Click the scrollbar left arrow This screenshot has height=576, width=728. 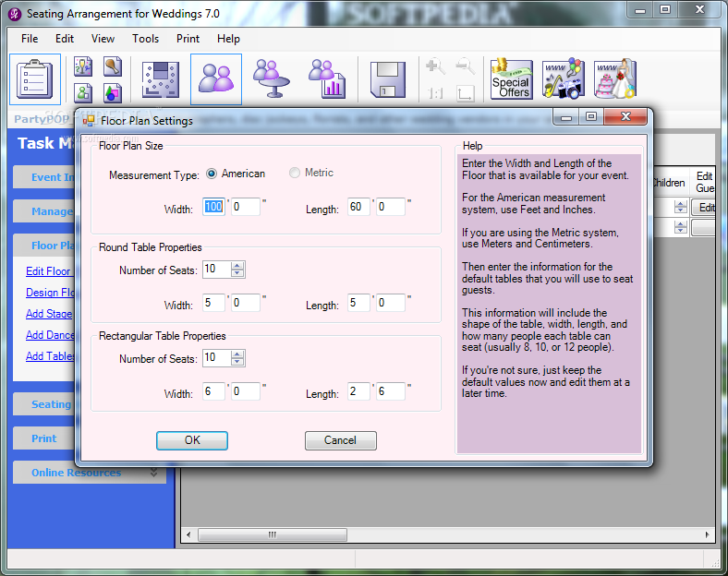188,534
